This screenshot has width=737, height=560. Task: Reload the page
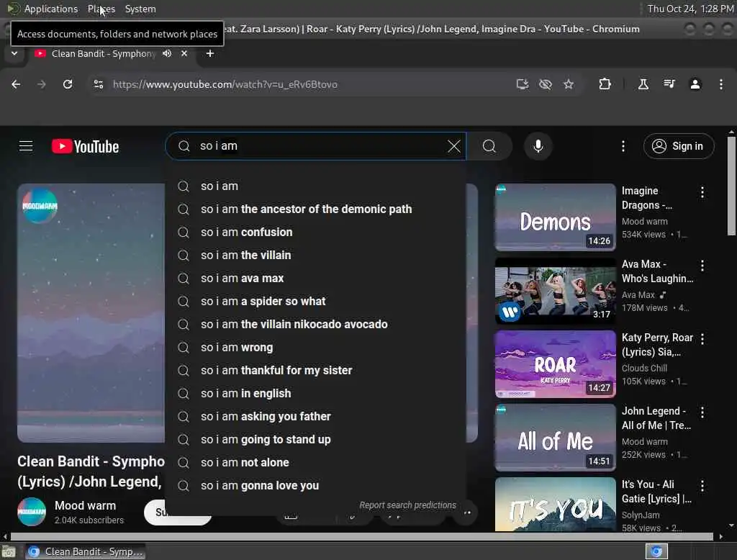coord(68,84)
